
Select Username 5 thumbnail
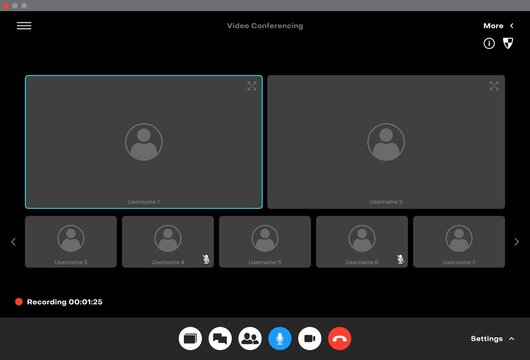265,242
